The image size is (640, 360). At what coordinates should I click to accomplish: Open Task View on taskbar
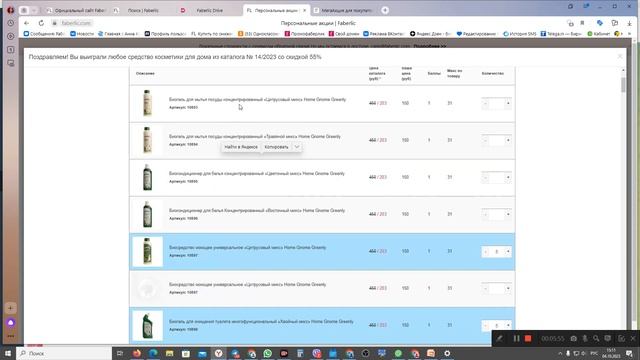point(120,353)
